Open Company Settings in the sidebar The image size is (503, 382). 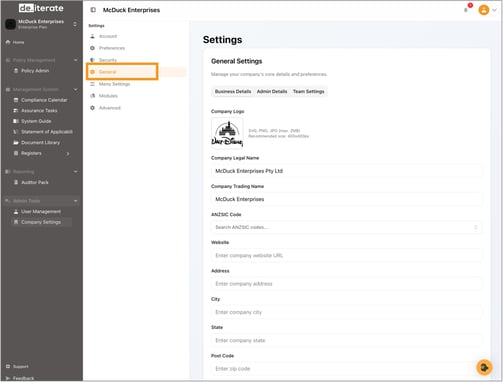[x=41, y=222]
